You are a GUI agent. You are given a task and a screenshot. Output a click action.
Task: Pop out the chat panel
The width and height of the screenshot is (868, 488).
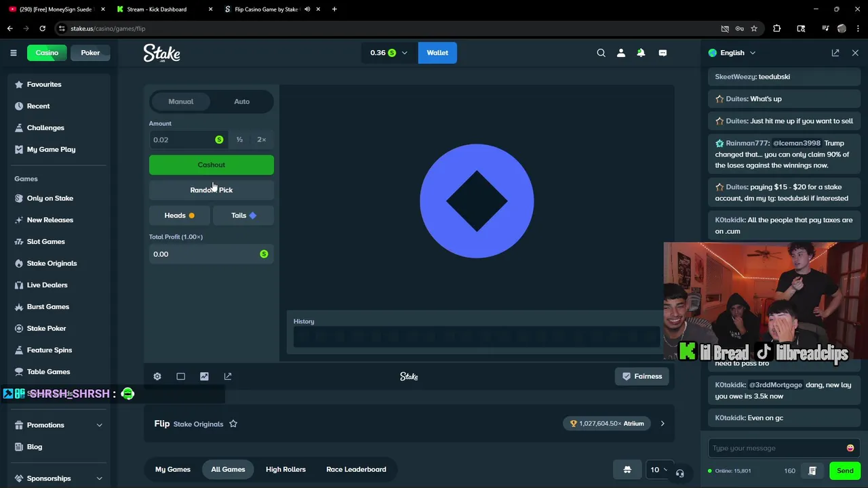[835, 53]
